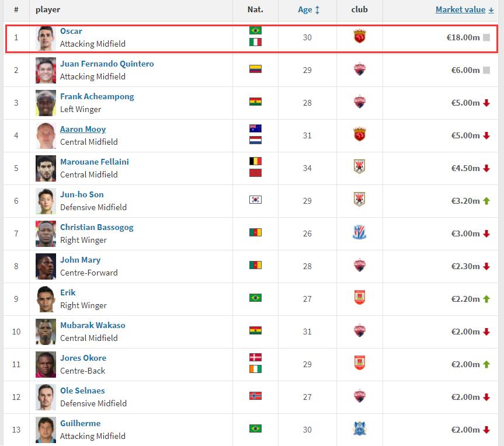Screen dimensions: 504x446
Task: Click Oscar's portrait thumbnail
Action: (46, 38)
